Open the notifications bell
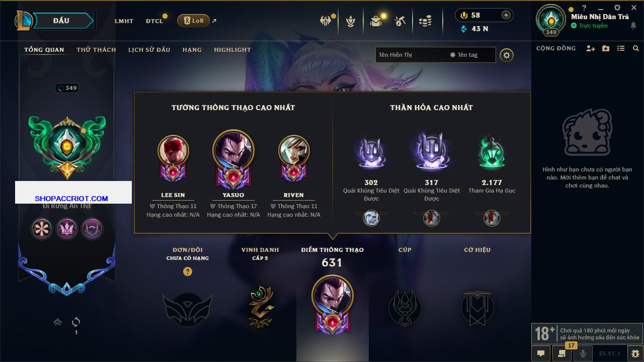Screen dimensions: 644x362 (x=633, y=26)
